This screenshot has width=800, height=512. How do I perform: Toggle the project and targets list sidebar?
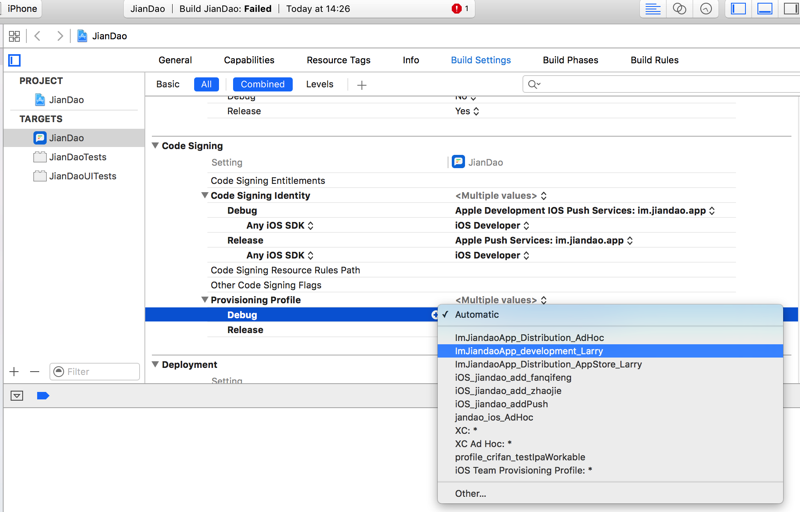tap(14, 60)
